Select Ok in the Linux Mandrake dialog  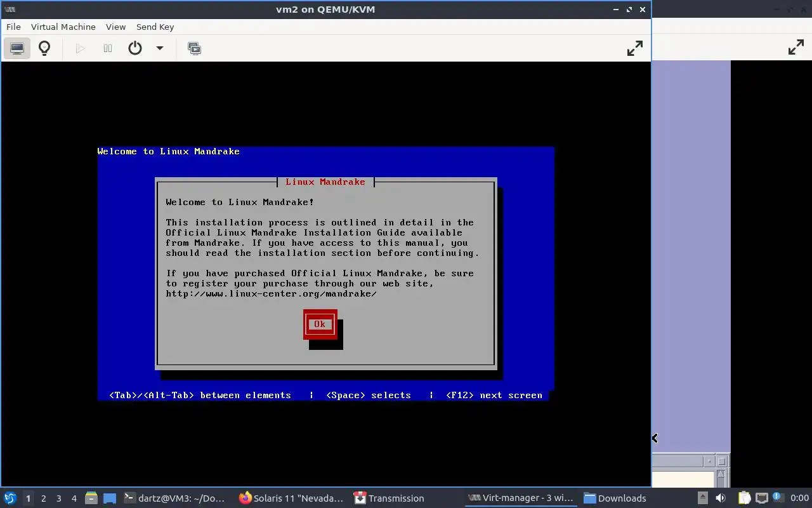tap(320, 324)
